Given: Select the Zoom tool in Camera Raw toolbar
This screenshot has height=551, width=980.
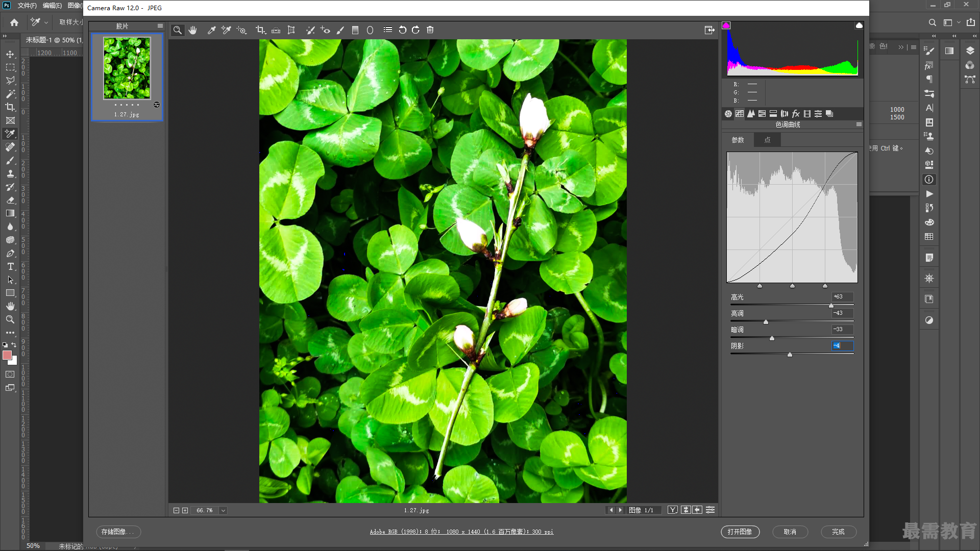Looking at the screenshot, I should point(177,30).
